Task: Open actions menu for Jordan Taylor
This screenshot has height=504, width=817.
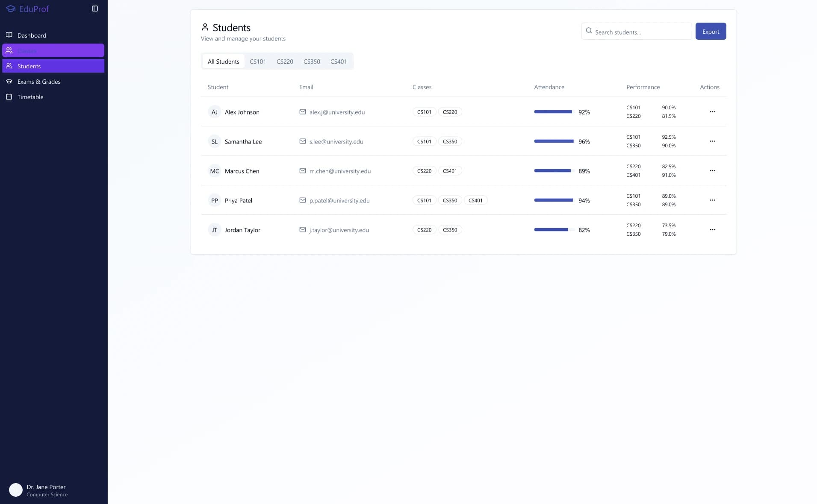Action: point(712,229)
